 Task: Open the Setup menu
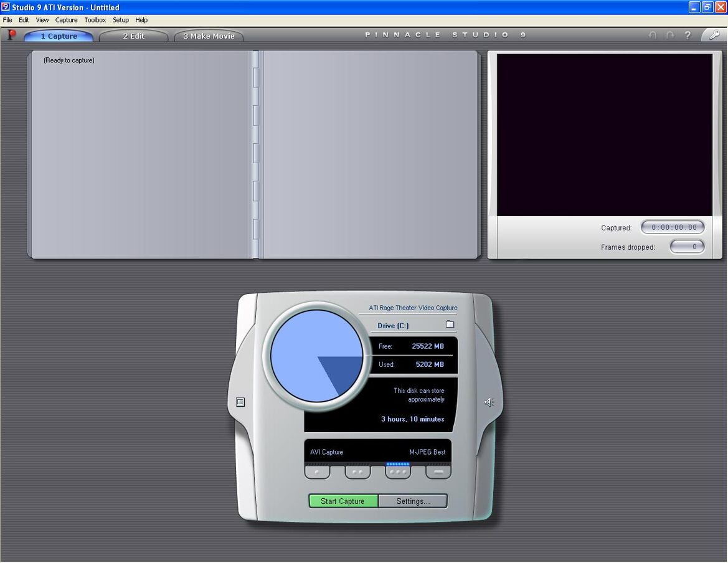[x=121, y=20]
